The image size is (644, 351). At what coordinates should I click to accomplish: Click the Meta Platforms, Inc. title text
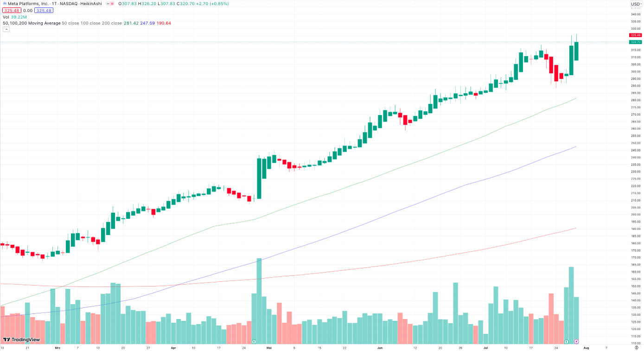[28, 4]
